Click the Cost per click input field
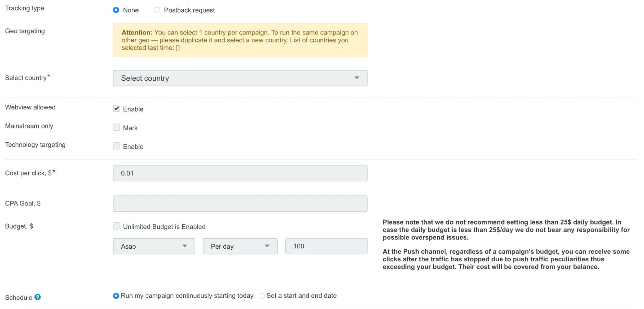This screenshot has width=644, height=309. 240,173
